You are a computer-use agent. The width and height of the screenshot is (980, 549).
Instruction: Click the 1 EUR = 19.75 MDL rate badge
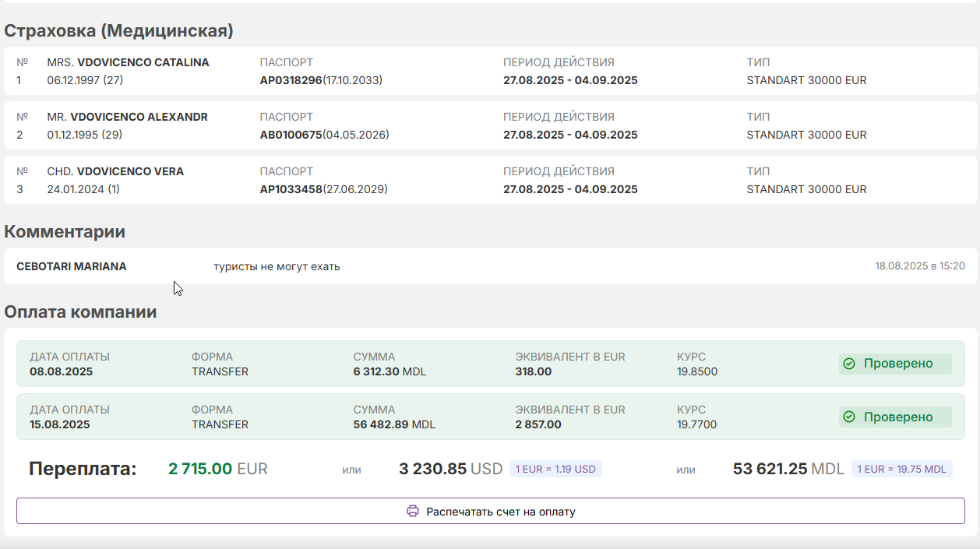pos(901,469)
